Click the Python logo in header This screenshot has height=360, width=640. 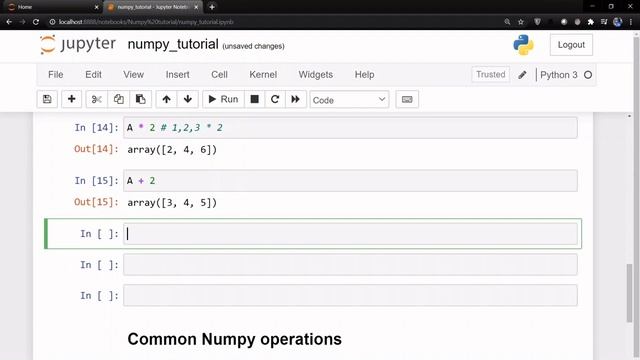(523, 44)
